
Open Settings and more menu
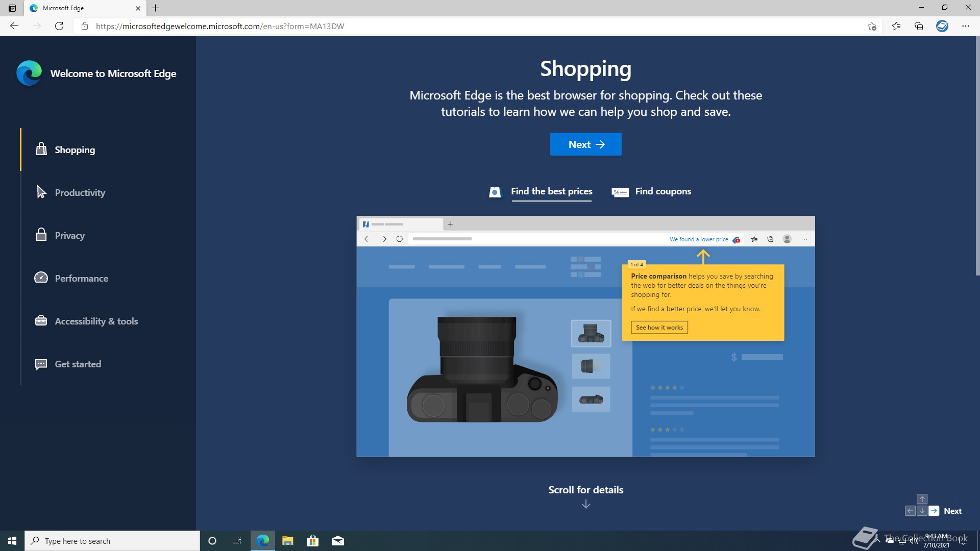coord(966,26)
